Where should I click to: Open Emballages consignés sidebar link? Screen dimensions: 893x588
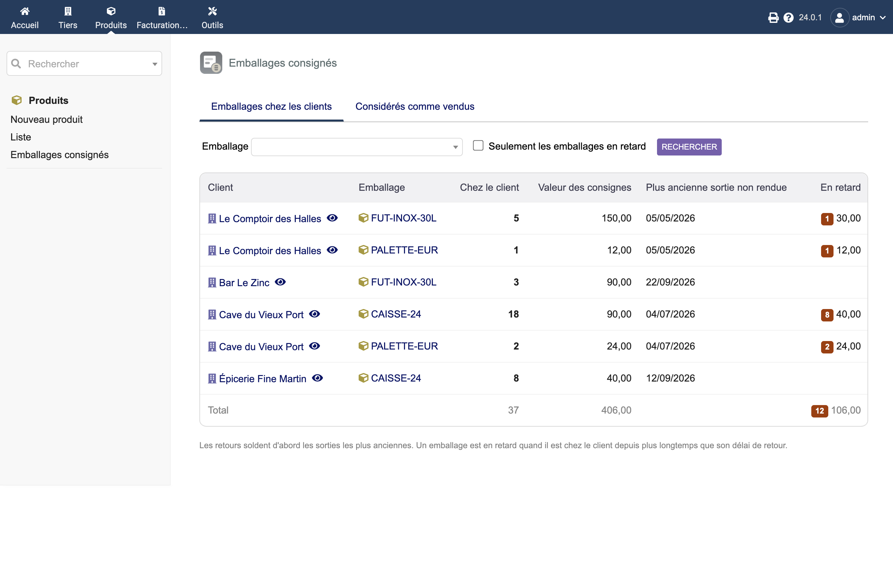pos(60,155)
